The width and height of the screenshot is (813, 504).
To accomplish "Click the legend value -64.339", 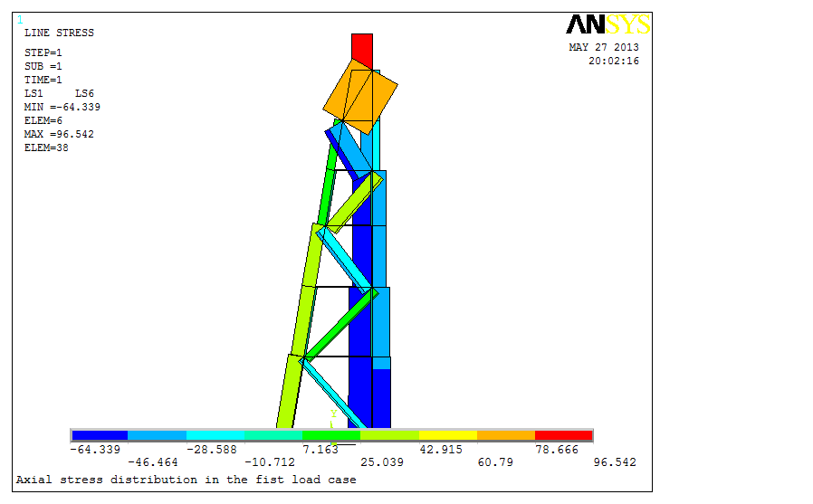I will [x=95, y=450].
